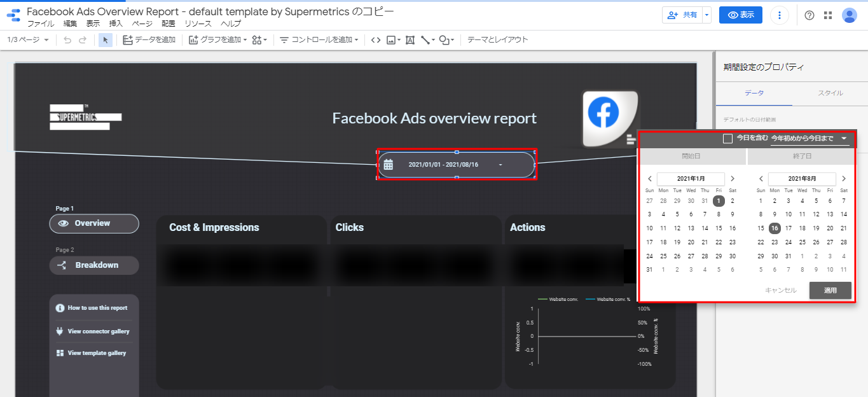The image size is (868, 397).
Task: Select the 終了日 header
Action: click(x=800, y=156)
